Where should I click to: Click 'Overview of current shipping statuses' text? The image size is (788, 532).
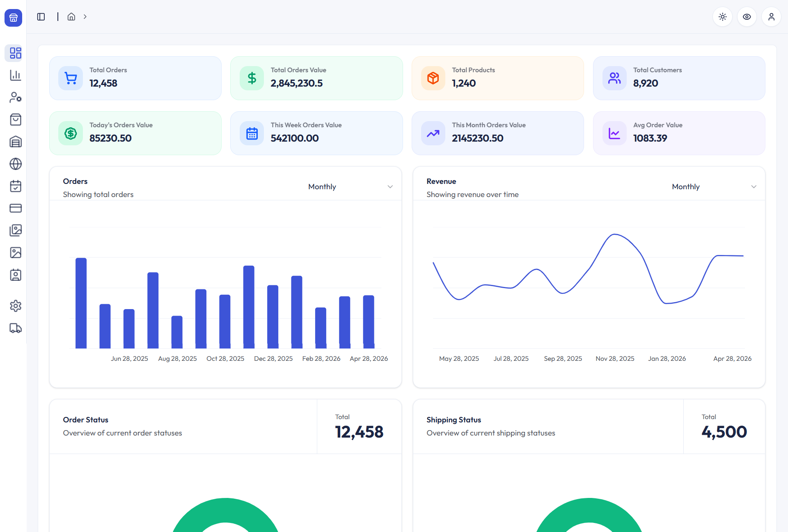coord(490,433)
